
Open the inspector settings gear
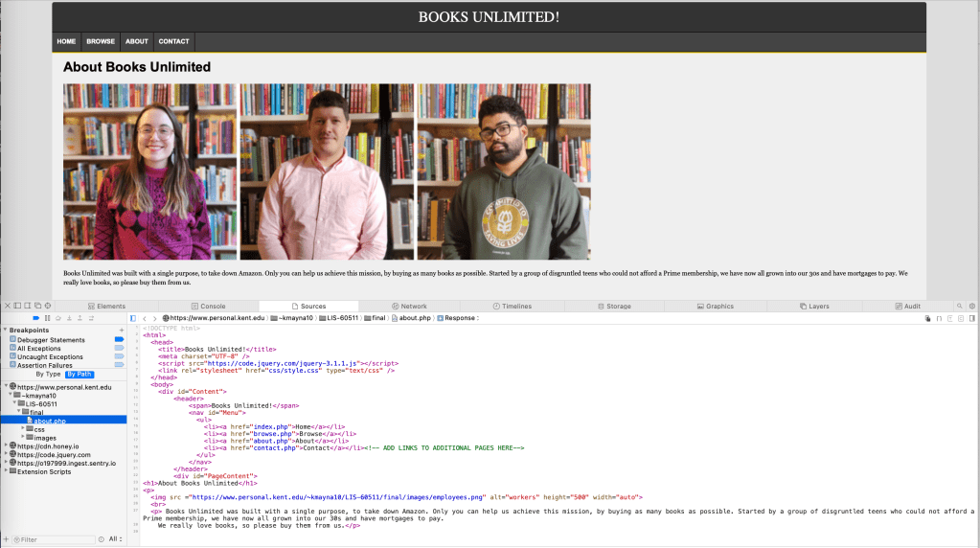(x=971, y=306)
